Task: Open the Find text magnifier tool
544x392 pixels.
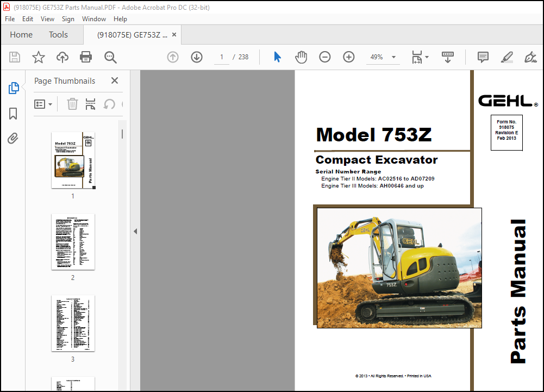Action: (110, 57)
